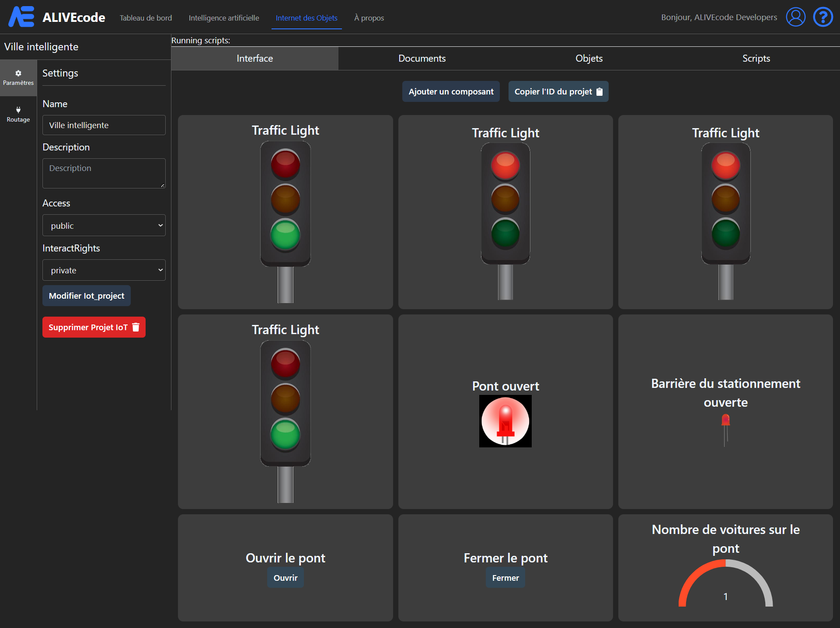Screen dimensions: 840x628
Task: Click the help question mark icon
Action: point(823,17)
